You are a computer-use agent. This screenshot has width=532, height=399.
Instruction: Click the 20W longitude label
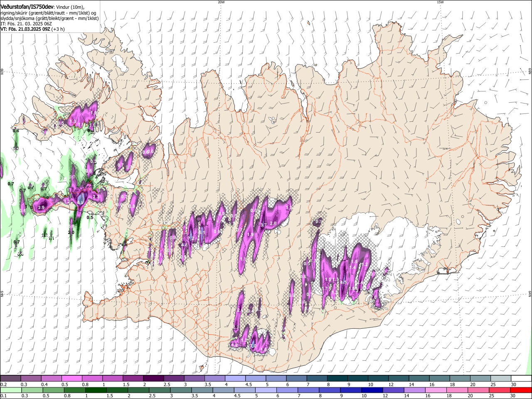point(221,2)
